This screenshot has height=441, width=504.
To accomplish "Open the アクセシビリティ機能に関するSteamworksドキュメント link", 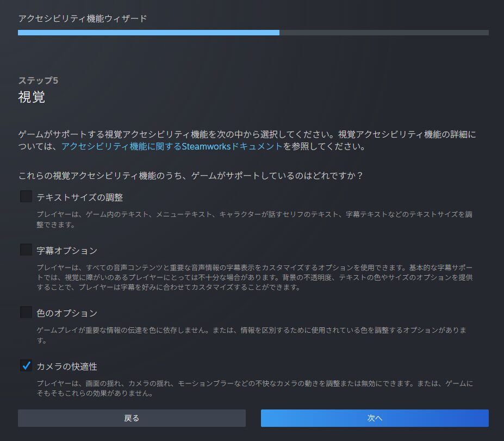I will 172,146.
